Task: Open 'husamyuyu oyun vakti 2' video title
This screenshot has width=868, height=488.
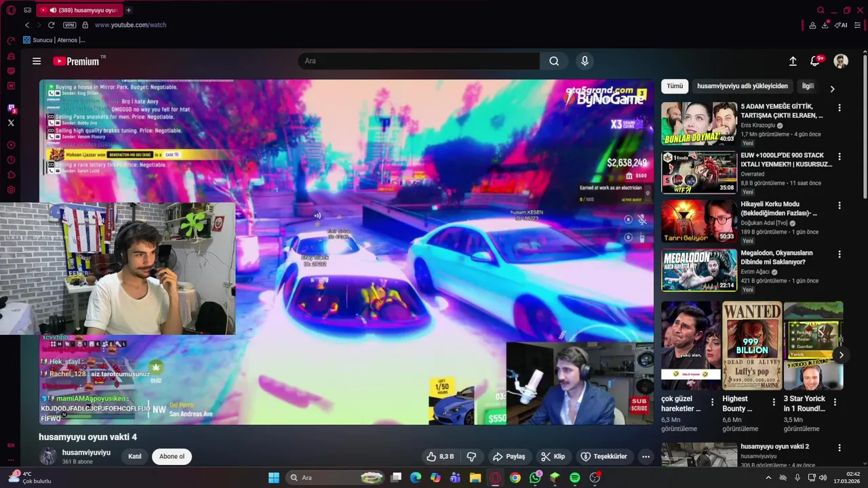Action: pos(774,447)
